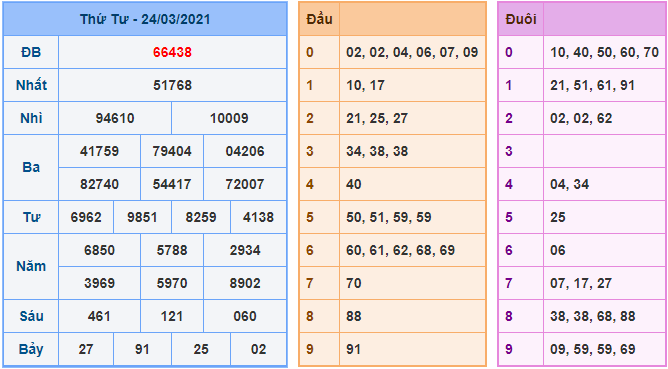Select the ĐB row label
Screen dimensions: 668x369
pyautogui.click(x=31, y=52)
